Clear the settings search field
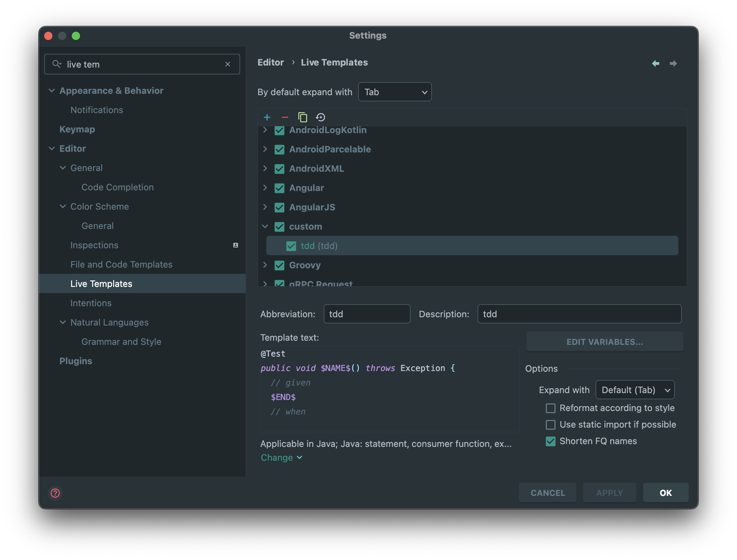 [x=228, y=64]
